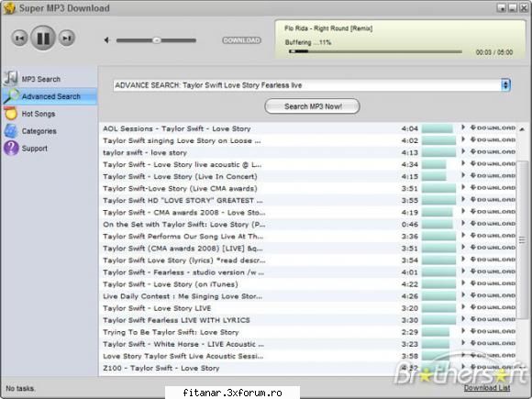
Task: Play preview of AOL Sessions Love Story
Action: (463, 127)
